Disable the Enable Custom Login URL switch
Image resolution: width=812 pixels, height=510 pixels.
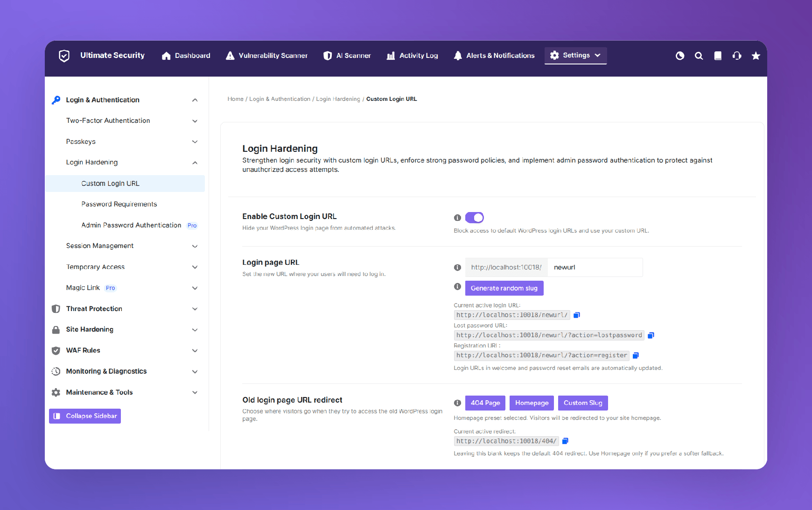[x=475, y=218]
